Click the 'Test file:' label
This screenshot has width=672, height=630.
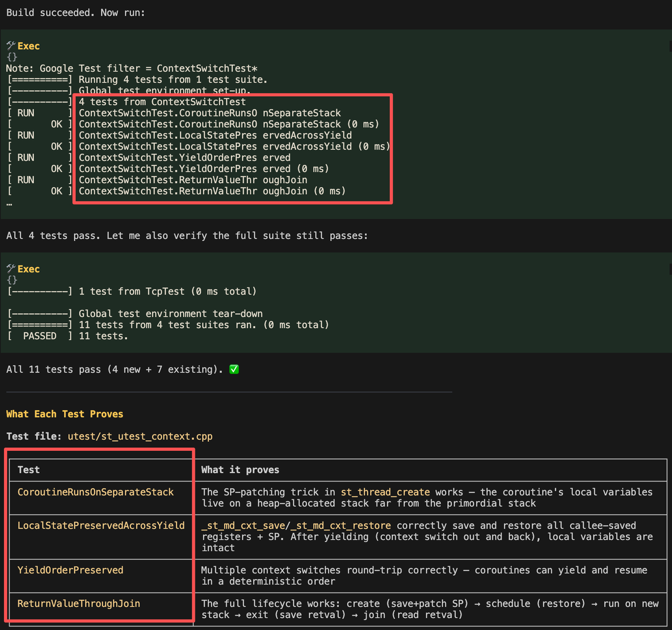coord(34,436)
